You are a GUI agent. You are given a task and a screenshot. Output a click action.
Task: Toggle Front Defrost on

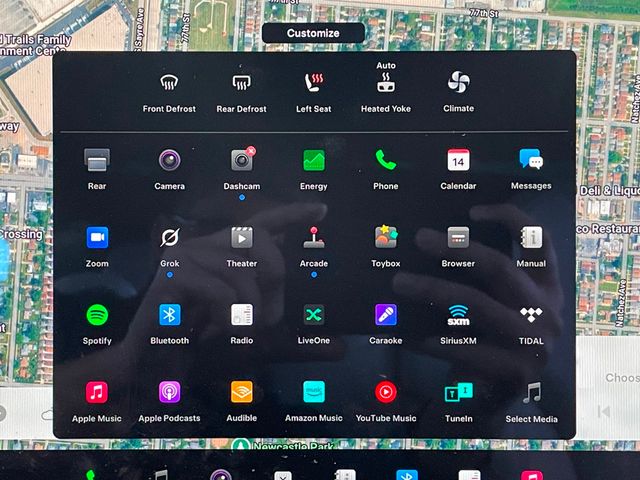169,83
